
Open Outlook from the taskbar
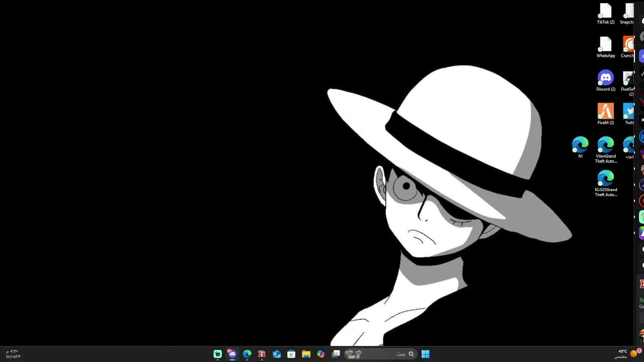click(x=277, y=354)
